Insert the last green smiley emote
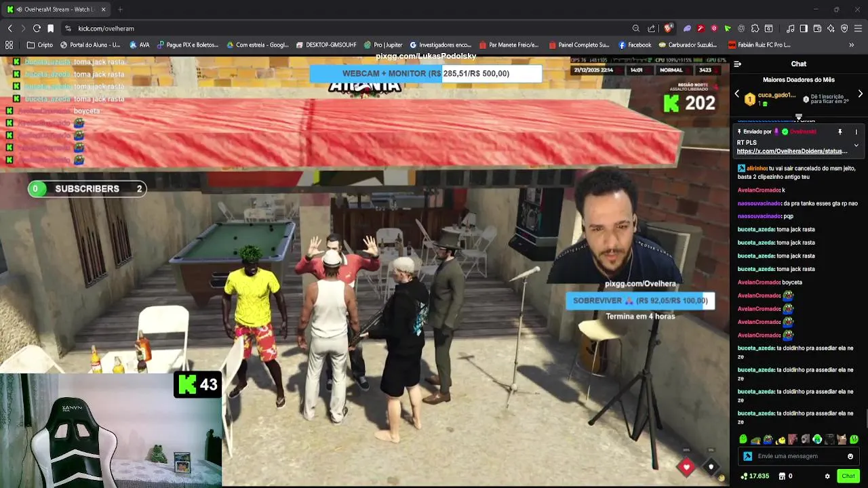Screen dimensions: 868x488 853,439
